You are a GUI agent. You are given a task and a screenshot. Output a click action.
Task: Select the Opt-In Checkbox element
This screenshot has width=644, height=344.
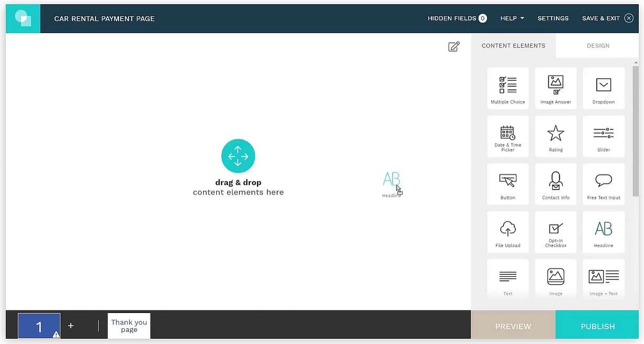coord(555,232)
